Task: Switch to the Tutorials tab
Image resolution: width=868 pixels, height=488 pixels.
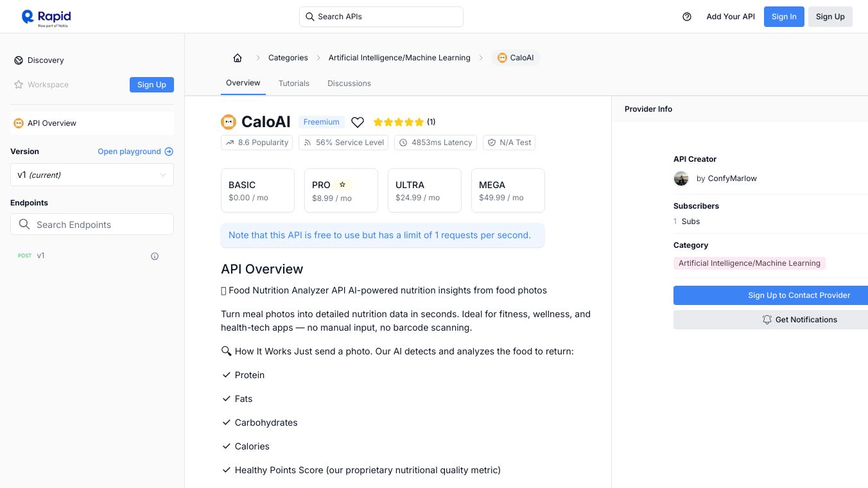Action: coord(294,83)
